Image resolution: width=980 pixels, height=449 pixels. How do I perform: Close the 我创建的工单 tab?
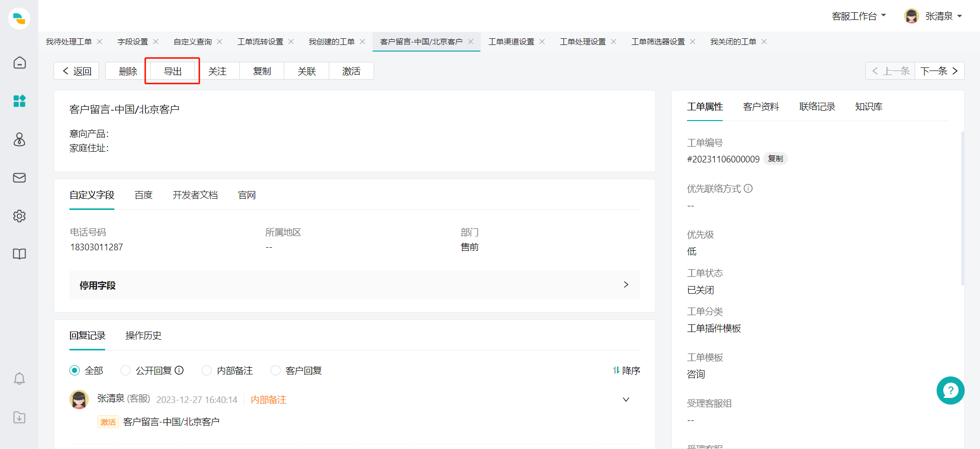[362, 41]
